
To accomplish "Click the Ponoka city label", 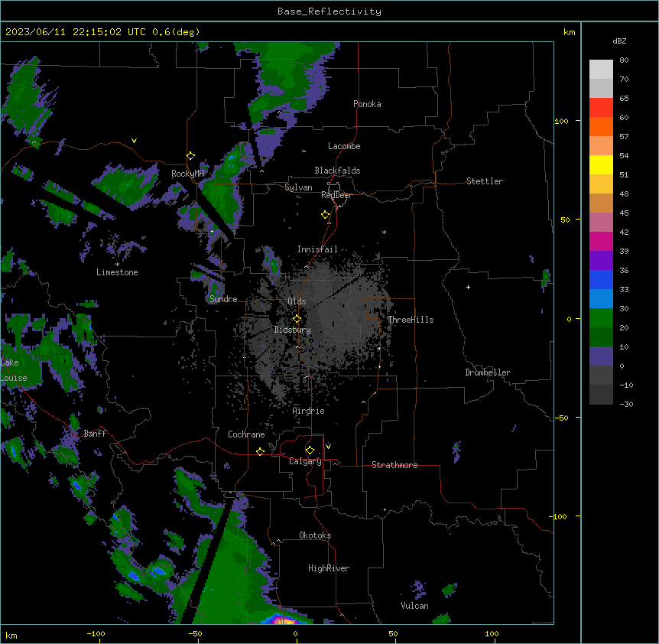I will 367,104.
